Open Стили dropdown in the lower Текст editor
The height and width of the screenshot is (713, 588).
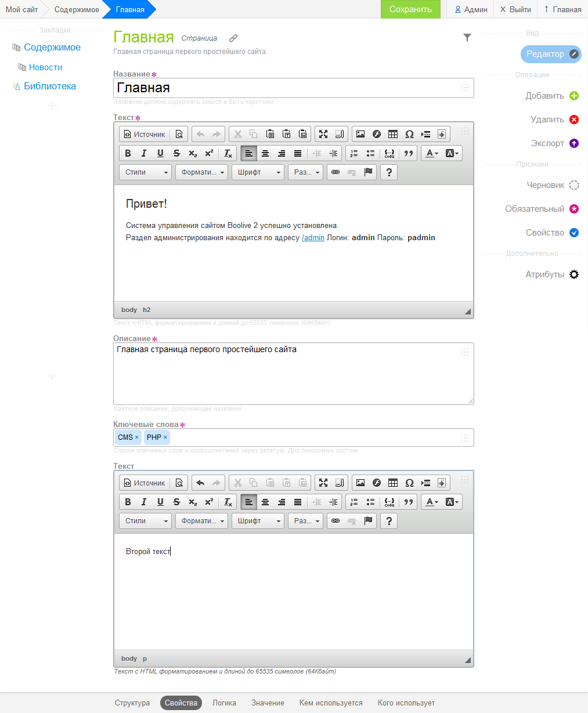tap(146, 521)
